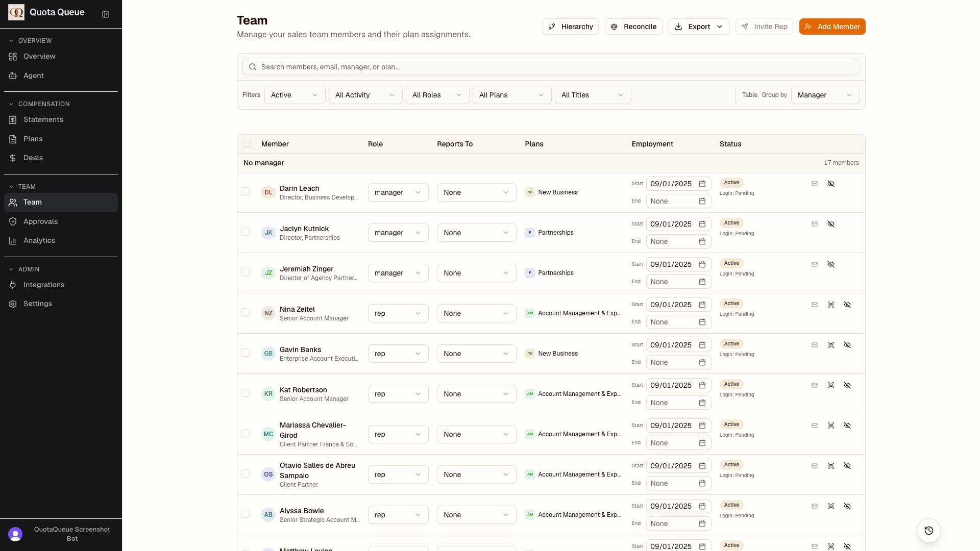
Task: Open the Hierarchy view button
Action: (570, 27)
